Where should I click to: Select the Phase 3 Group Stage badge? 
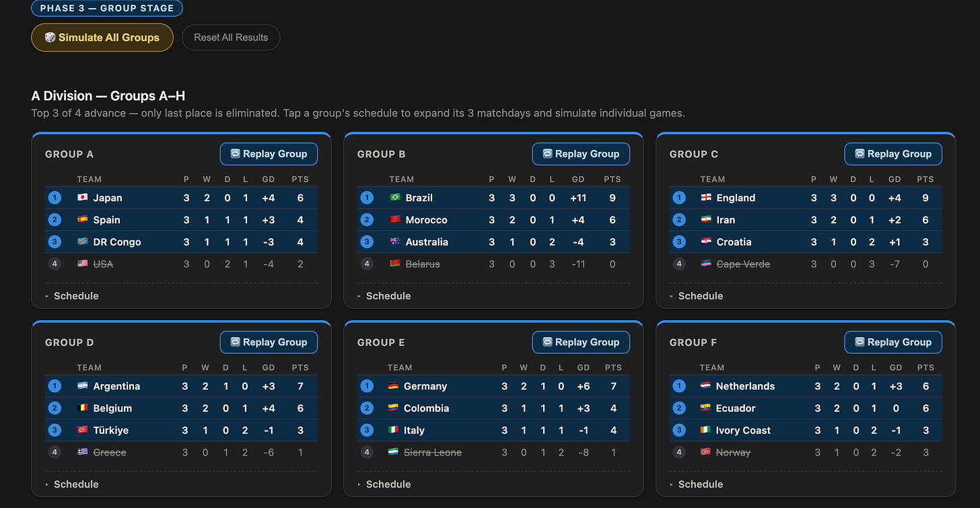107,8
